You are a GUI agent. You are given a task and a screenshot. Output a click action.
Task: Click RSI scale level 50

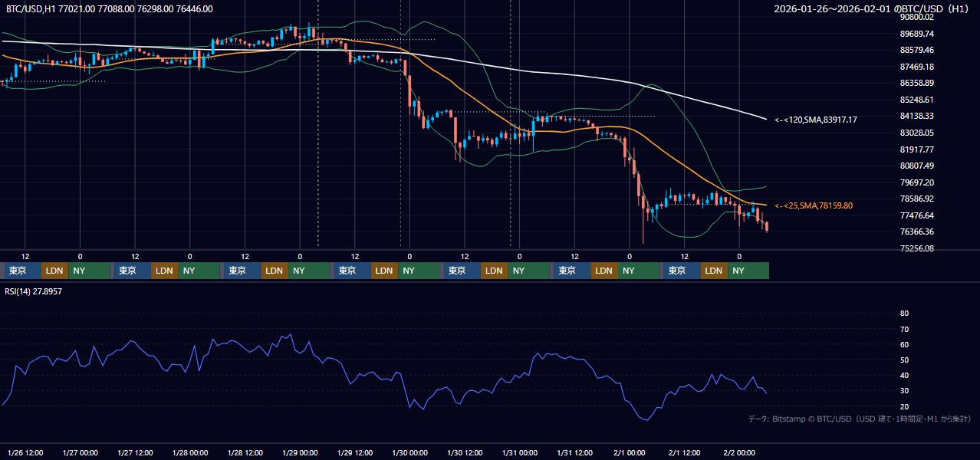click(x=904, y=360)
